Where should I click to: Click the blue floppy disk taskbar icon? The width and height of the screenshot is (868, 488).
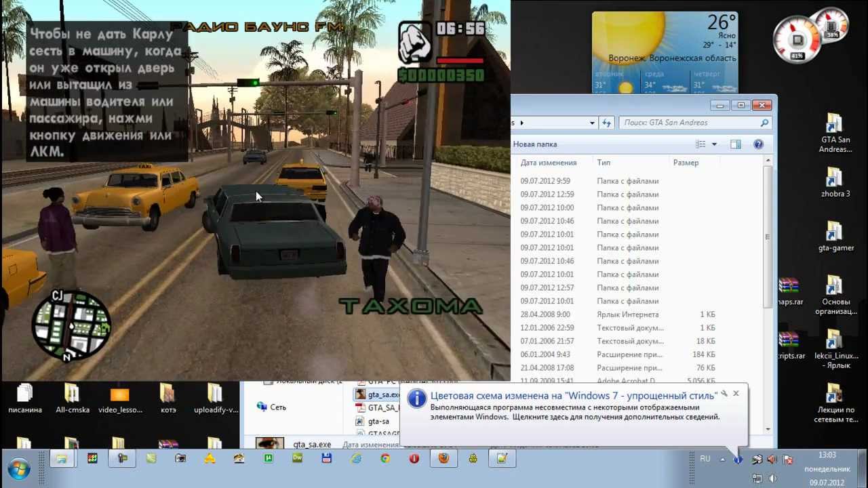coord(327,458)
